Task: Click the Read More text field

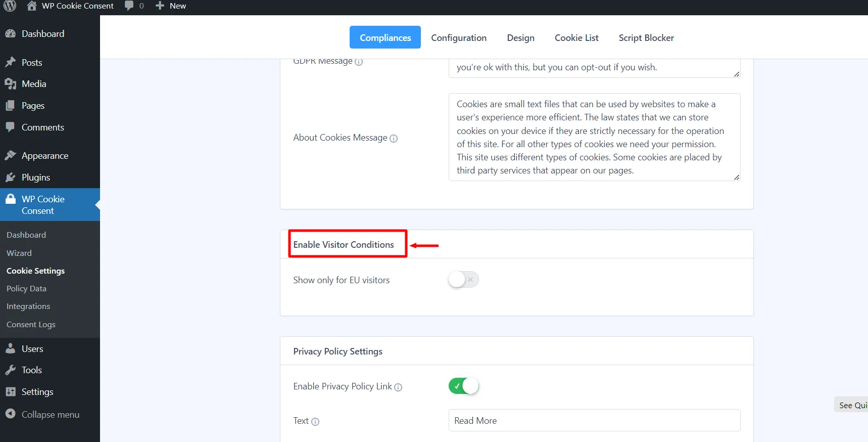Action: pos(594,420)
